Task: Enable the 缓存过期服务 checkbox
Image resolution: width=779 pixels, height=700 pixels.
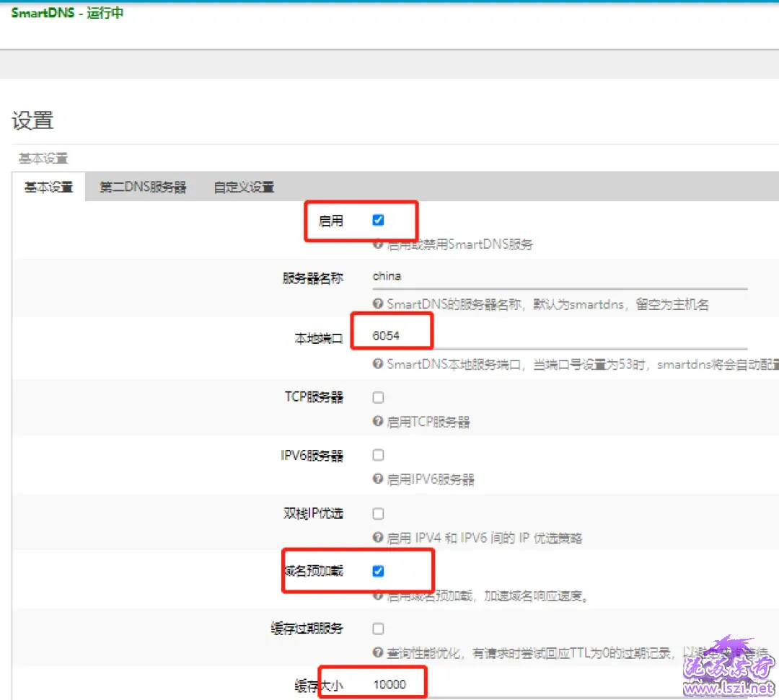Action: pos(378,629)
